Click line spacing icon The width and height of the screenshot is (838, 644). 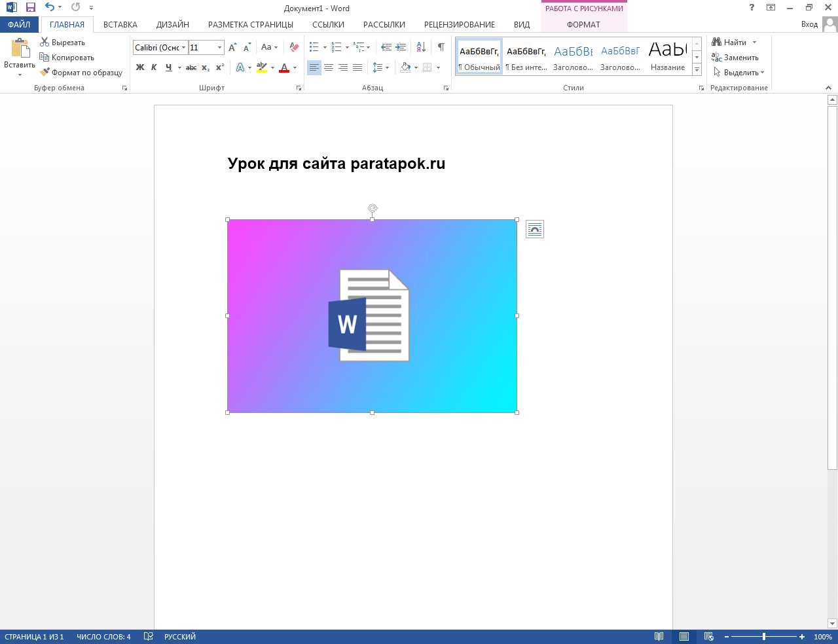coord(377,67)
